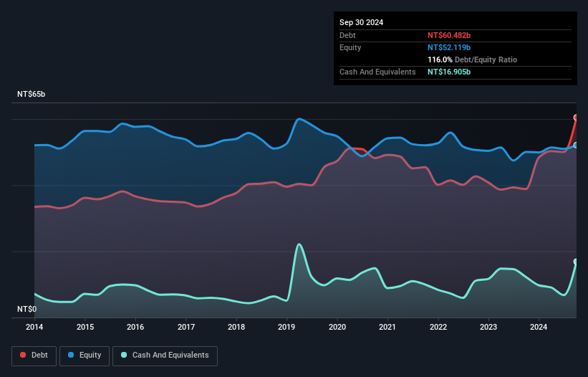The width and height of the screenshot is (588, 377).
Task: Click the Equity label in tooltip
Action: (350, 47)
